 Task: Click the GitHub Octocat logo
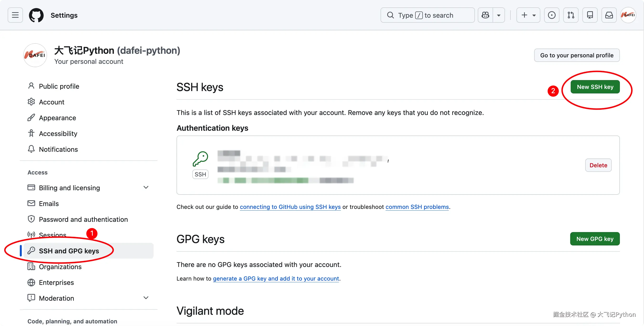pyautogui.click(x=36, y=15)
